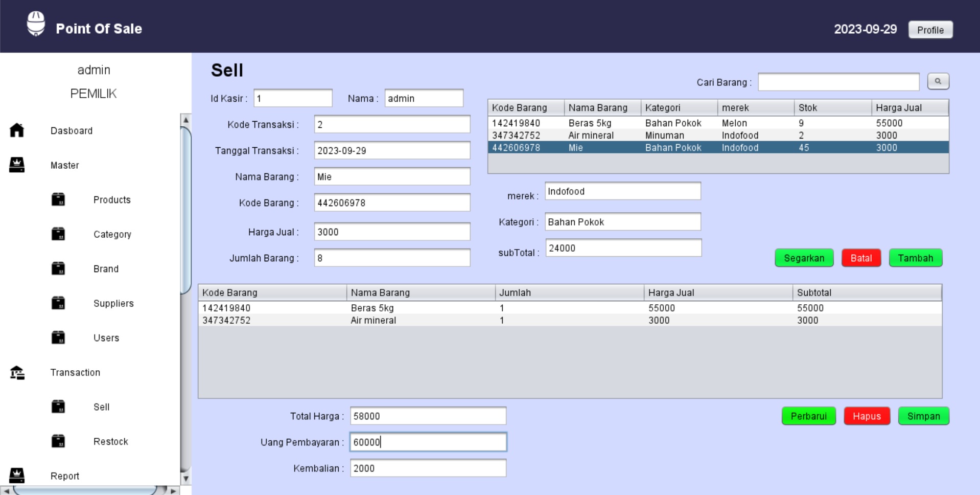Viewport: 980px width, 495px height.
Task: Click the Harga Jual input field
Action: (x=392, y=232)
